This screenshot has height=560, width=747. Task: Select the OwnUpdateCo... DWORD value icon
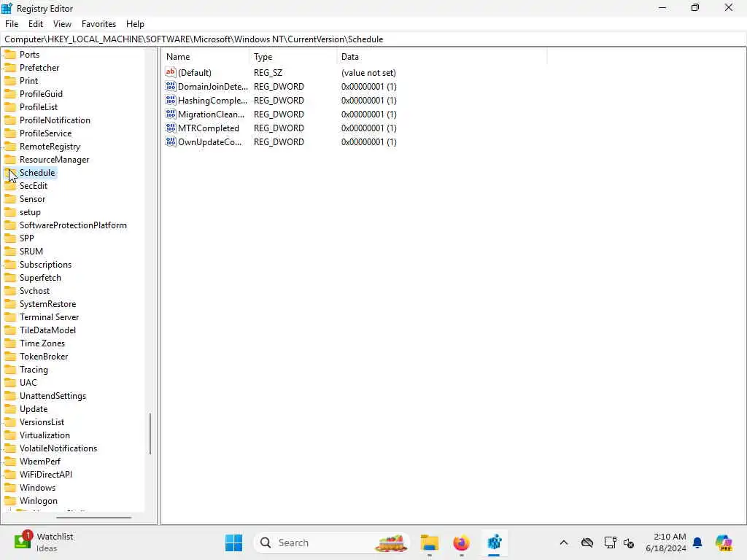click(x=171, y=141)
